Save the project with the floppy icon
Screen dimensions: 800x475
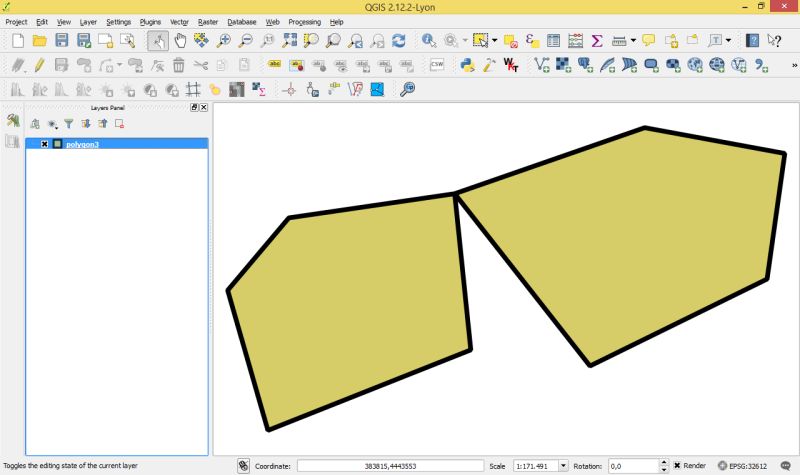62,40
